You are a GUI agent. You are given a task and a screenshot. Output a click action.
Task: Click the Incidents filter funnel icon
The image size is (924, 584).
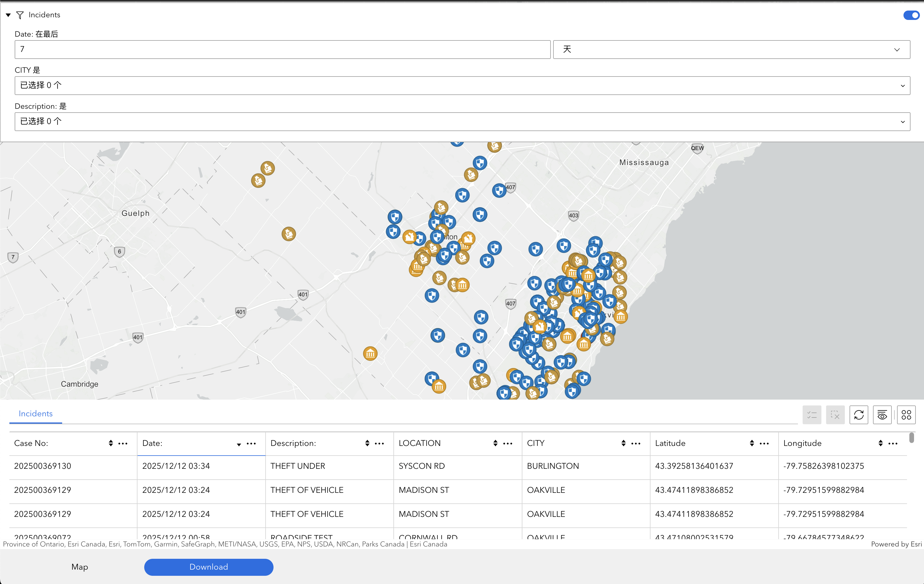pos(20,15)
